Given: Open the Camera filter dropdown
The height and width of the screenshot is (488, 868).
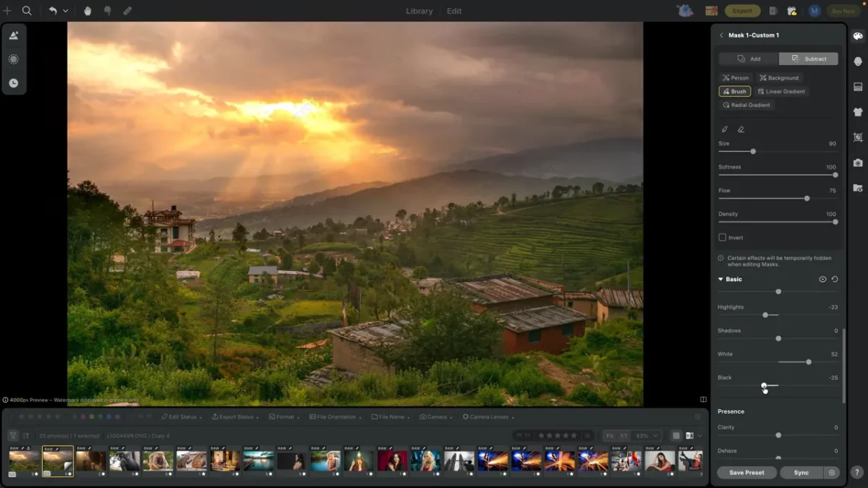Looking at the screenshot, I should 435,417.
